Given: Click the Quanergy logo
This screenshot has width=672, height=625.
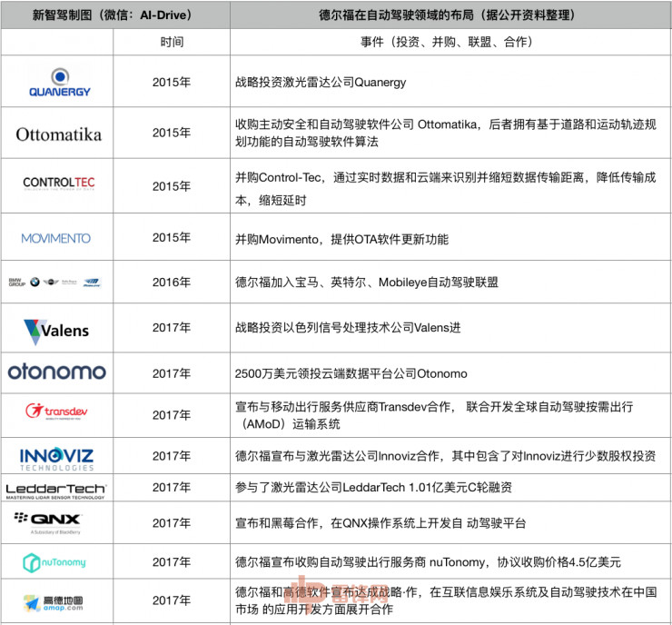Looking at the screenshot, I should click(x=57, y=82).
